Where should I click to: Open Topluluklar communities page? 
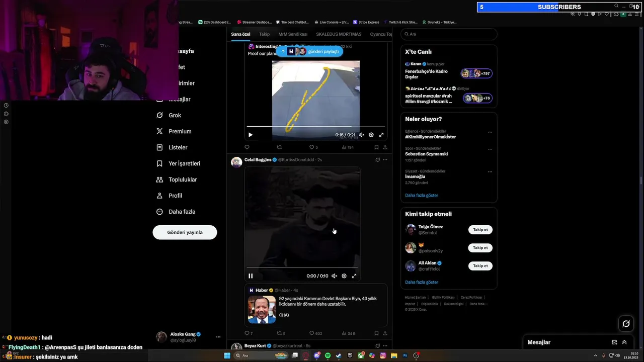point(177,179)
